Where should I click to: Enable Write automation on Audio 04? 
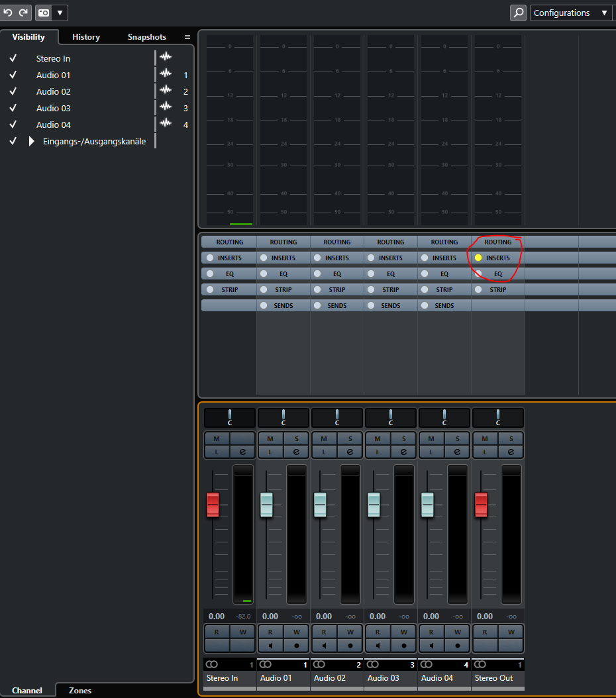[x=457, y=632]
